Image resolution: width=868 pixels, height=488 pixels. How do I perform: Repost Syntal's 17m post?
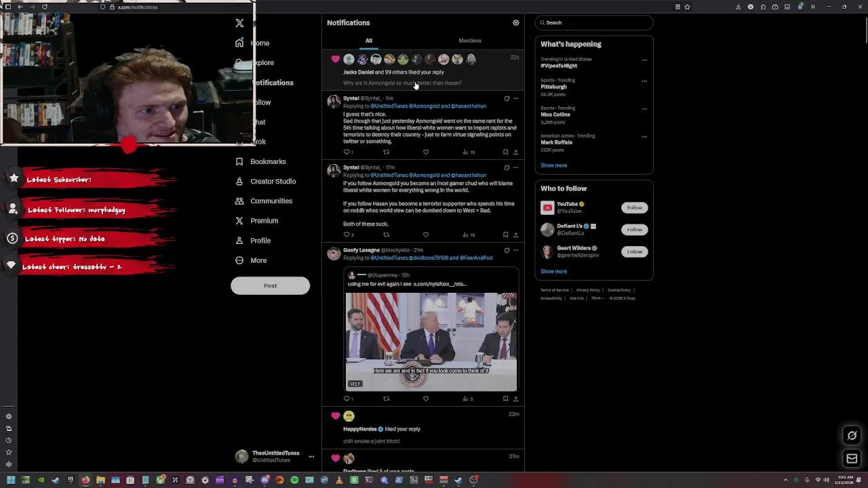(x=387, y=235)
